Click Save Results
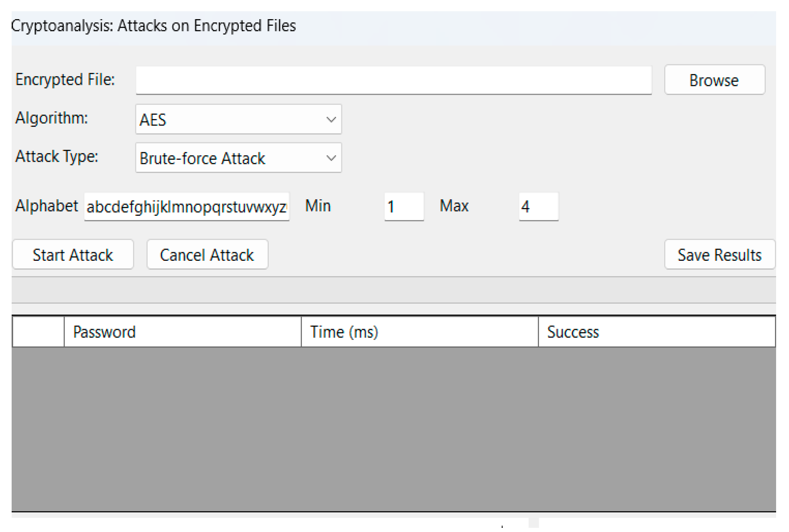 pos(719,255)
